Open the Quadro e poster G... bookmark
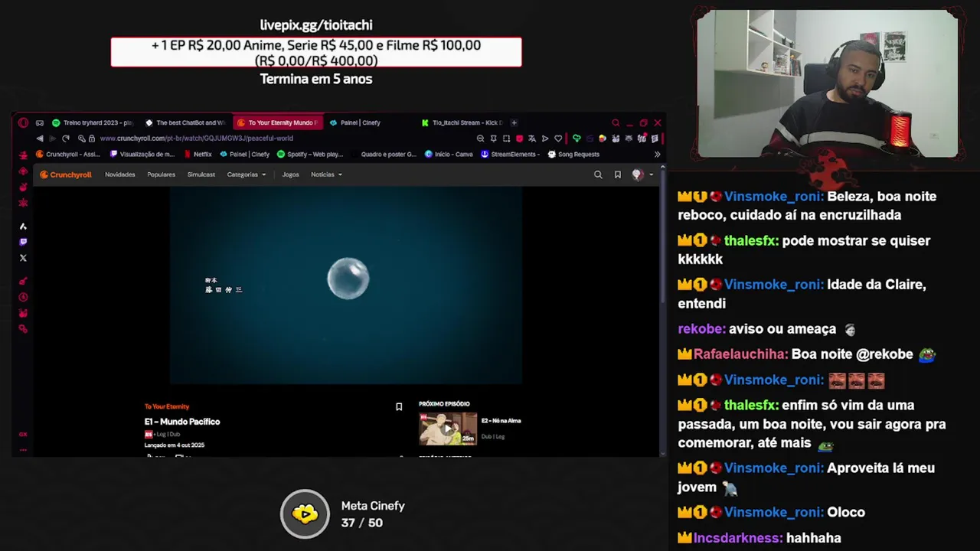The image size is (980, 551). point(384,154)
